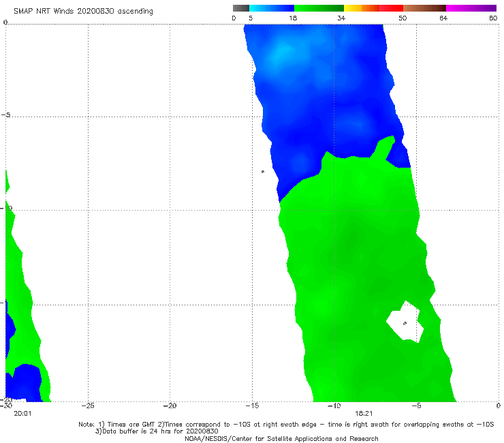Click the light cyan low-wind patch in blue swath
Screen dimensions: 504x443
point(283,54)
